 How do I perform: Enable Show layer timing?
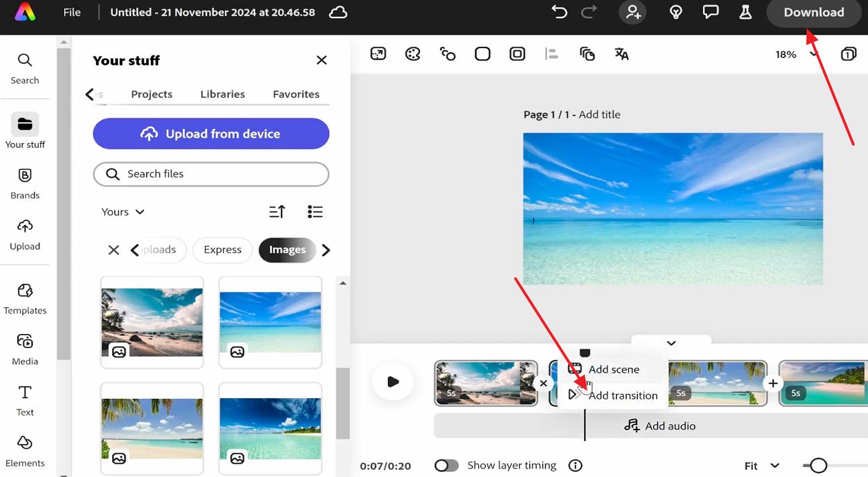[446, 465]
